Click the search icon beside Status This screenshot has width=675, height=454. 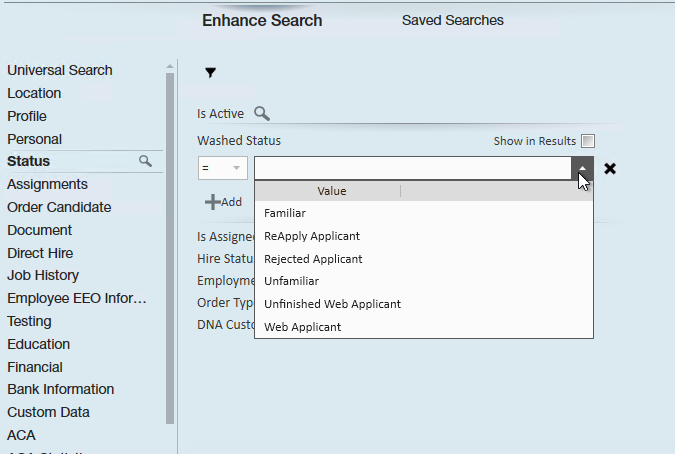(x=145, y=161)
